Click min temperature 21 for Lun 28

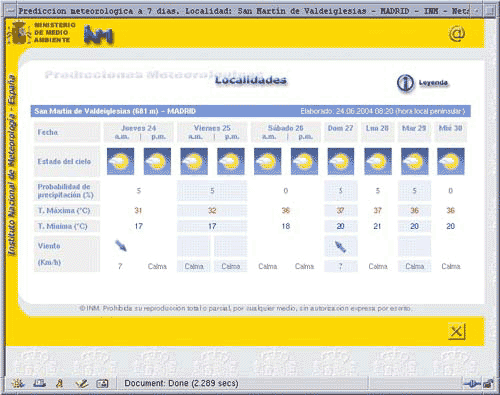click(377, 226)
